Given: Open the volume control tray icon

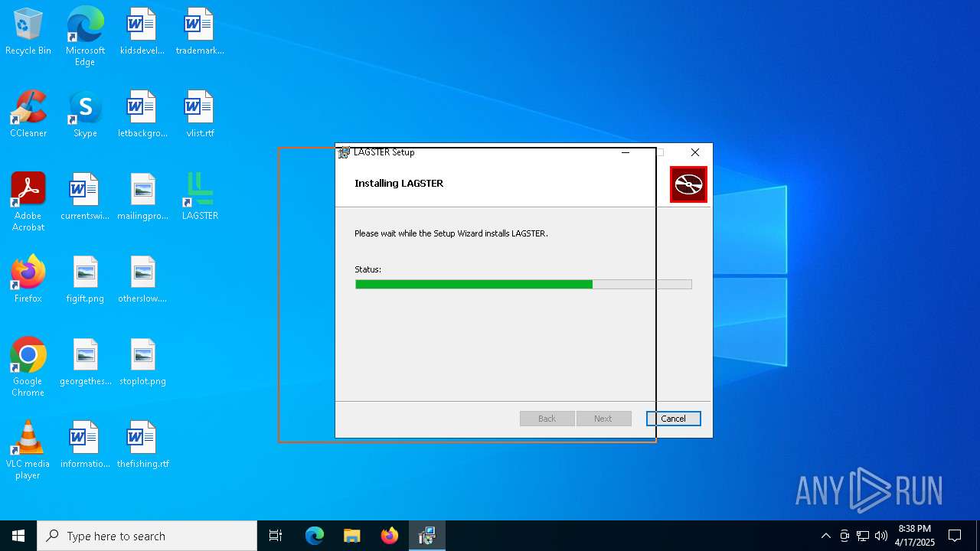Looking at the screenshot, I should pos(881,536).
